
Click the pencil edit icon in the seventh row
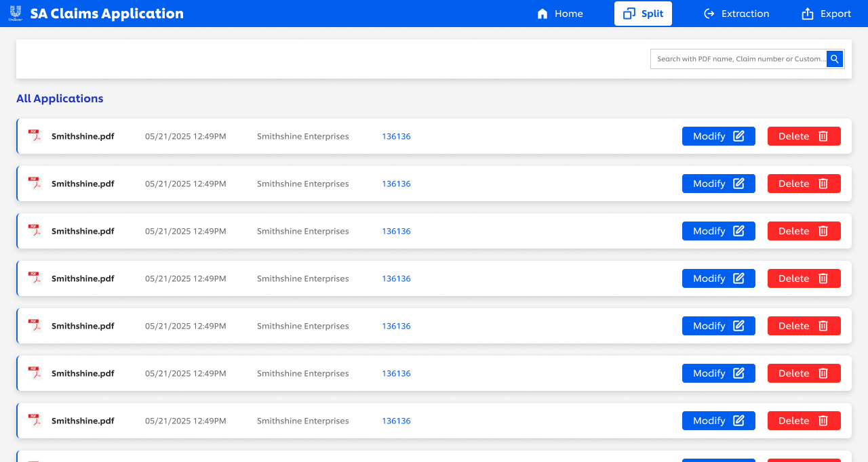[x=738, y=421]
